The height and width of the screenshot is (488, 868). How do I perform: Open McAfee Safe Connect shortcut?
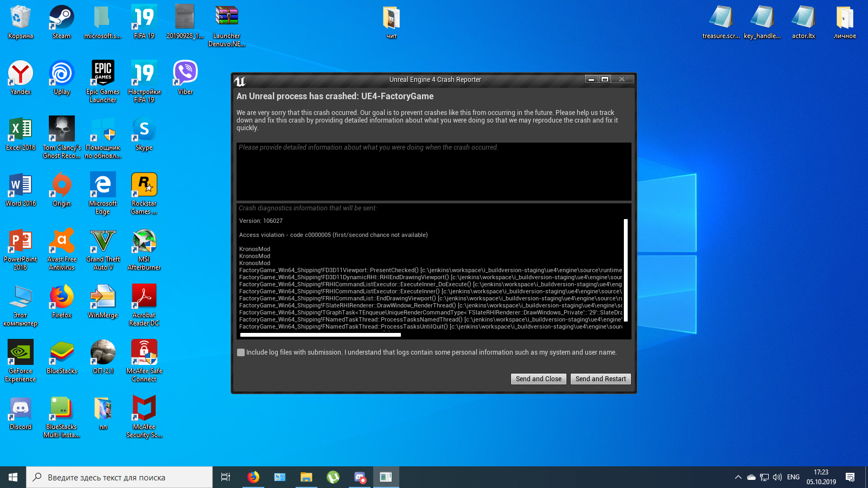coord(144,361)
